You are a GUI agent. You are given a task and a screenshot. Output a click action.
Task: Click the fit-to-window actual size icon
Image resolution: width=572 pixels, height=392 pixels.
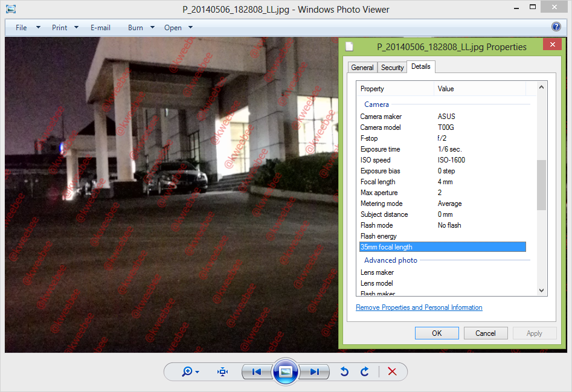pyautogui.click(x=223, y=371)
